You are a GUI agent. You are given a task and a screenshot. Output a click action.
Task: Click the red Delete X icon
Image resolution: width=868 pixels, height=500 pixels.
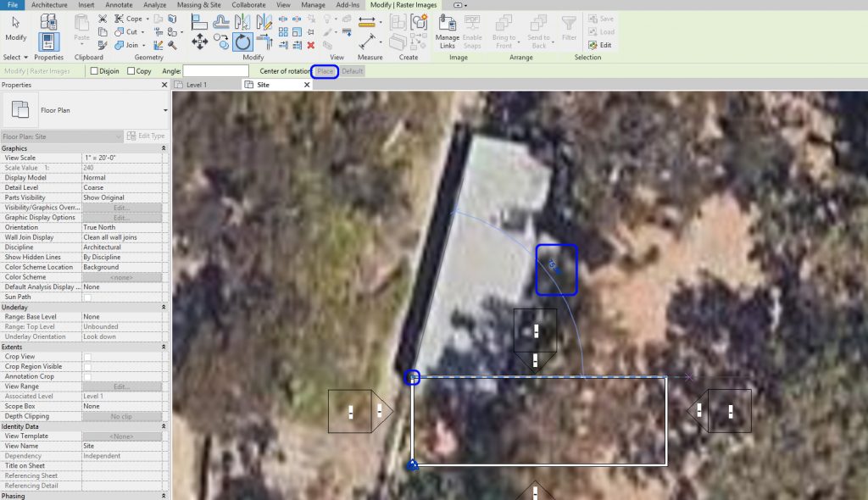tap(311, 45)
